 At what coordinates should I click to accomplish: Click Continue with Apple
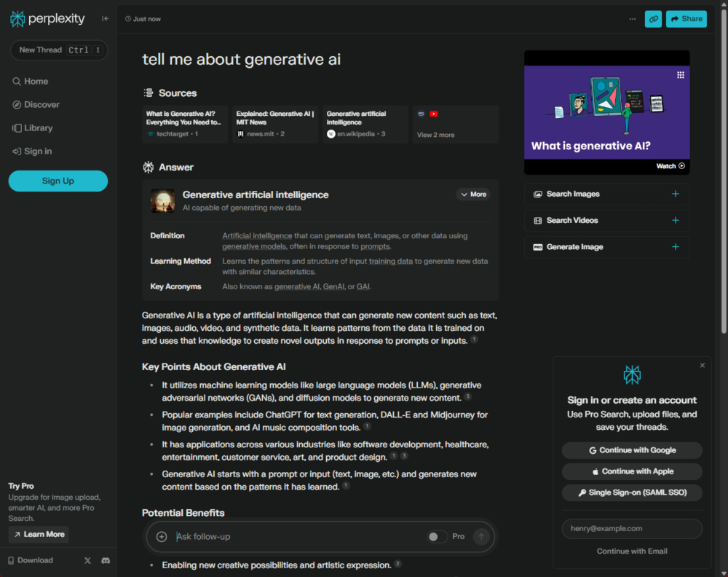(632, 471)
